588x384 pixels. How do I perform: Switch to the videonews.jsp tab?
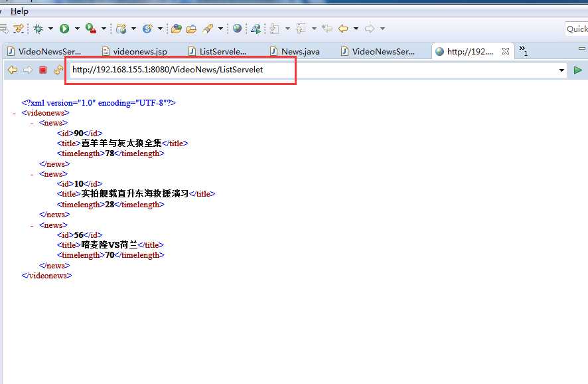coord(135,51)
